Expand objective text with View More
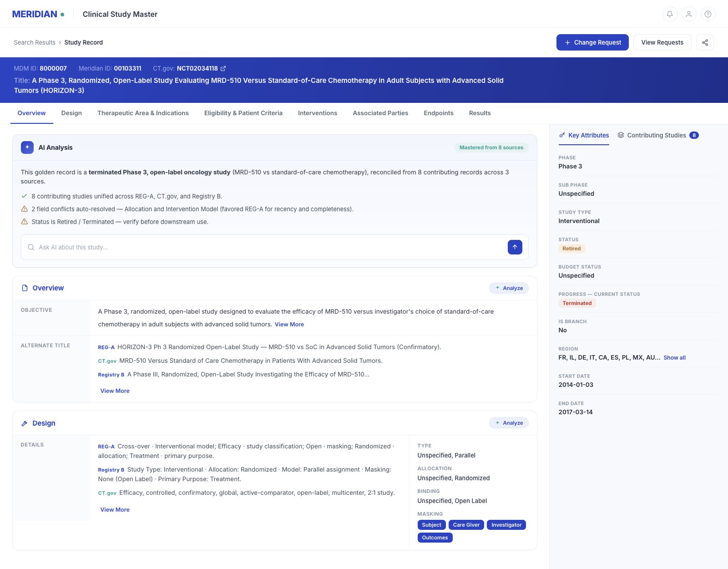Image resolution: width=728 pixels, height=569 pixels. click(x=289, y=325)
